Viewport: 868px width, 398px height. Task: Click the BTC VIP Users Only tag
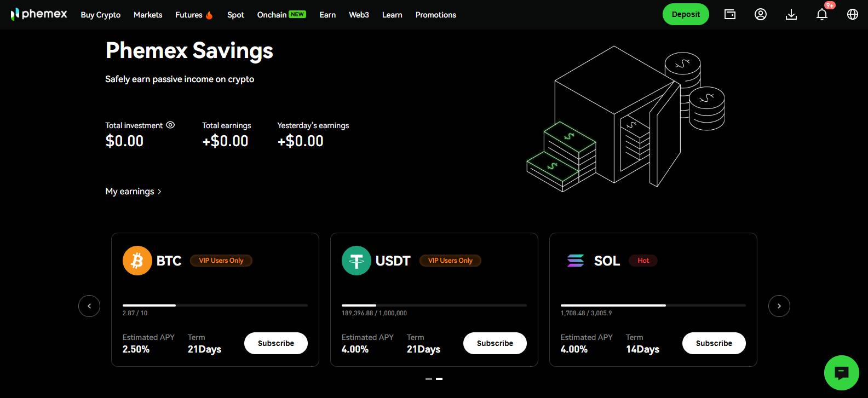click(221, 261)
